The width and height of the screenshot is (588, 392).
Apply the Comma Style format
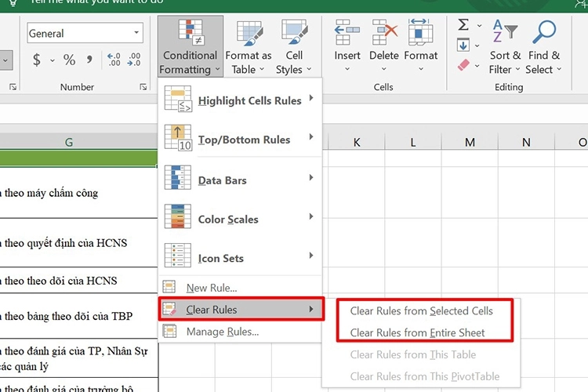tap(89, 60)
